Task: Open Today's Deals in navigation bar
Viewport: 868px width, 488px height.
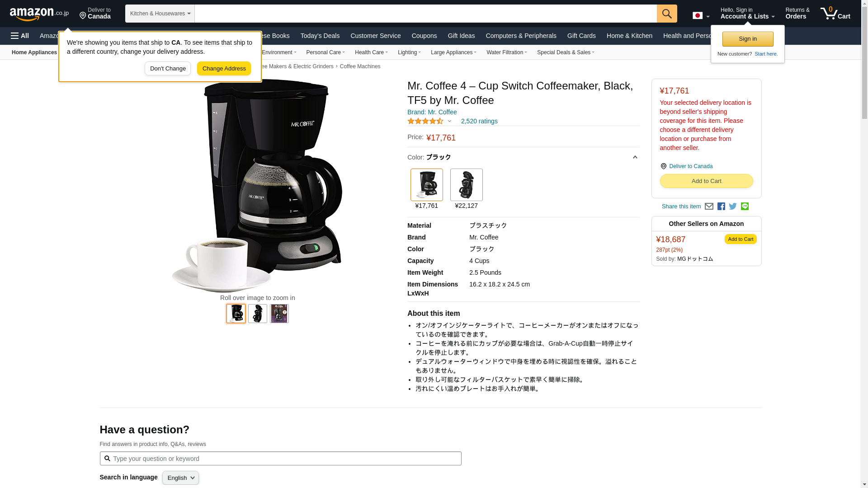Action: click(x=320, y=36)
